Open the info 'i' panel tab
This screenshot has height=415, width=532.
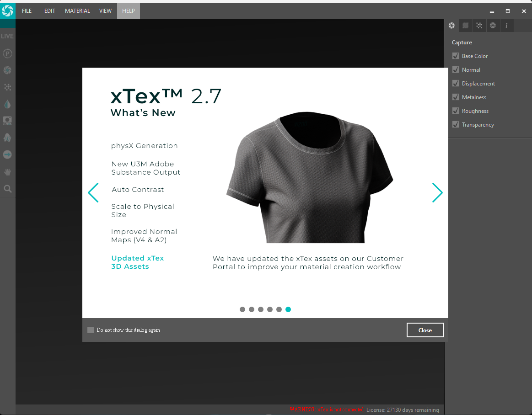point(506,26)
